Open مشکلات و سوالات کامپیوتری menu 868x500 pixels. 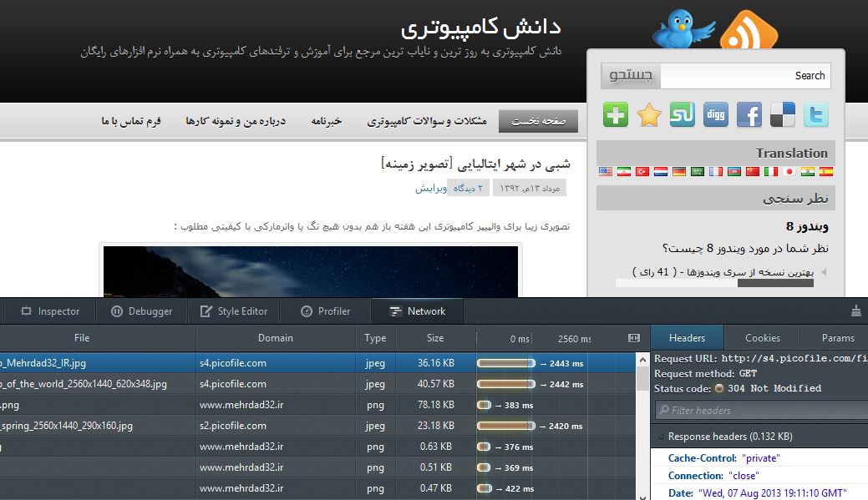[x=427, y=121]
